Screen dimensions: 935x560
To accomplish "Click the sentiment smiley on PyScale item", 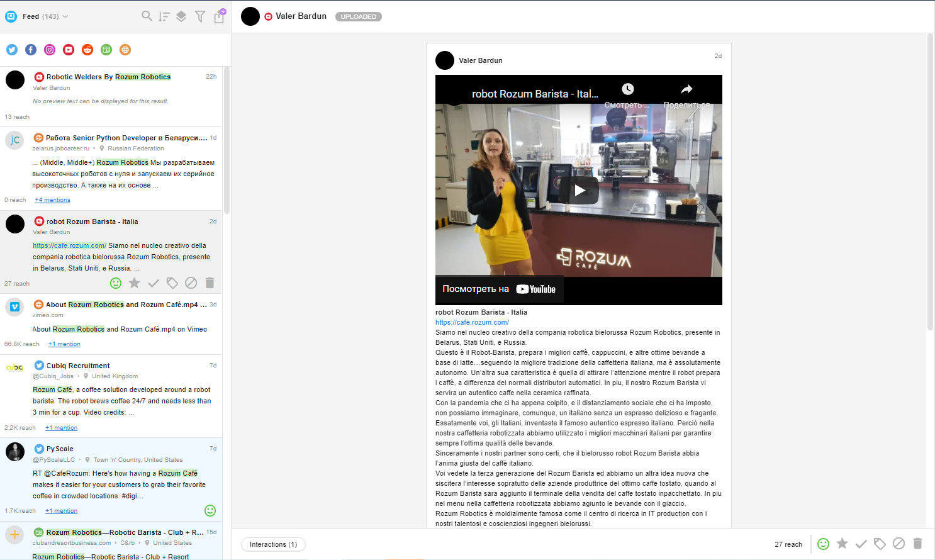I will pos(210,510).
